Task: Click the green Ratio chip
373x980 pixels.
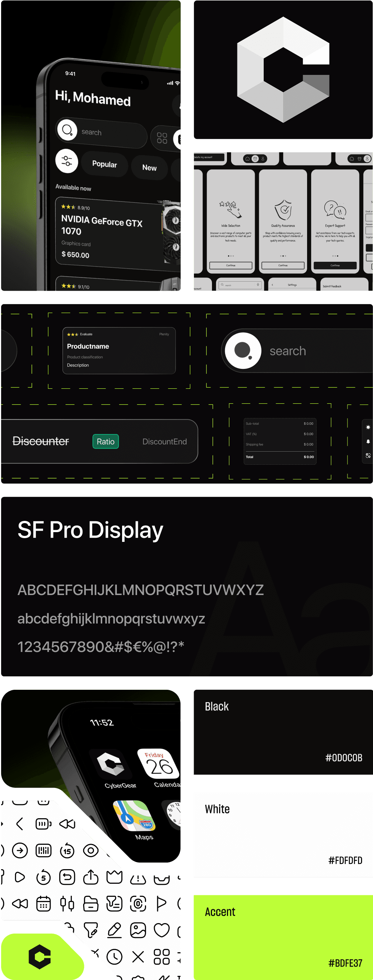Action: point(106,441)
